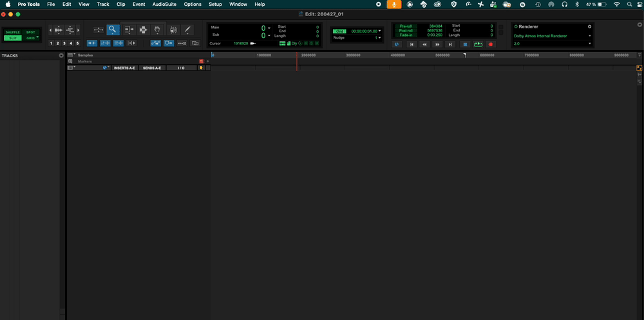Zoom out horizontally with the left arrow
This screenshot has width=644, height=320.
tap(50, 30)
